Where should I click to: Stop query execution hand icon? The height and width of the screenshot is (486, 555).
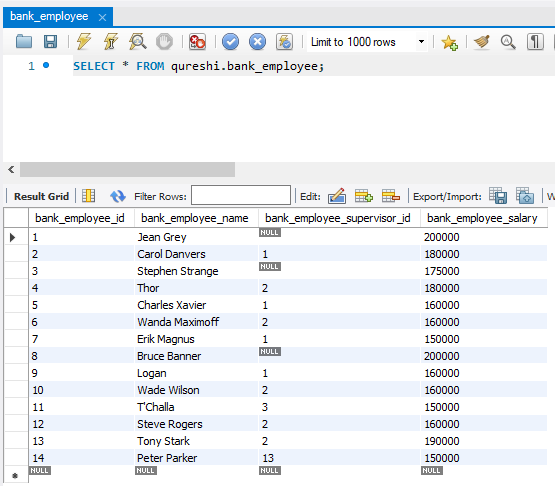click(164, 42)
